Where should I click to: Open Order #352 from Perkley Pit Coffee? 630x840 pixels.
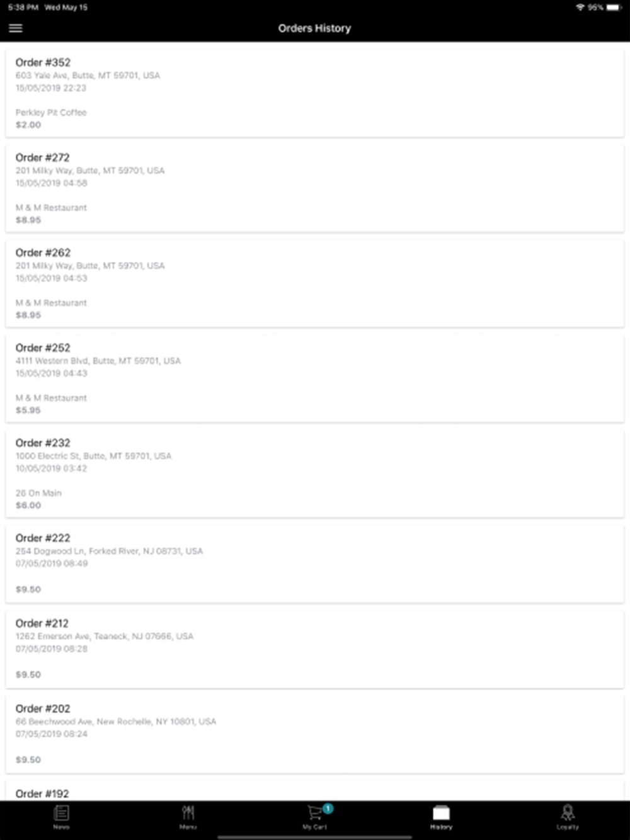tap(314, 93)
